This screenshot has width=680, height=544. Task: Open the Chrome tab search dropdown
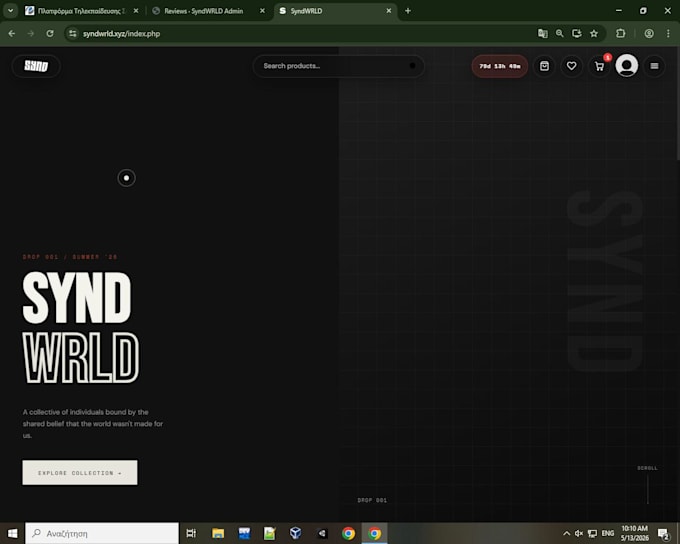10,11
